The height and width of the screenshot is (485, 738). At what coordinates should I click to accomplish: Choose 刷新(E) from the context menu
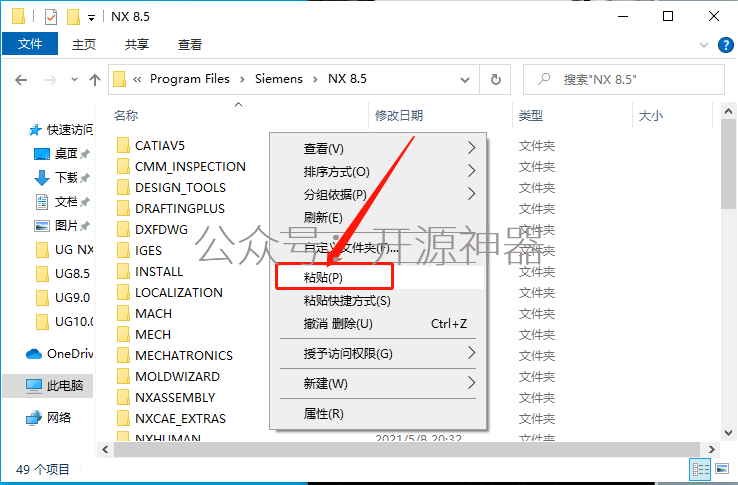coord(379,218)
